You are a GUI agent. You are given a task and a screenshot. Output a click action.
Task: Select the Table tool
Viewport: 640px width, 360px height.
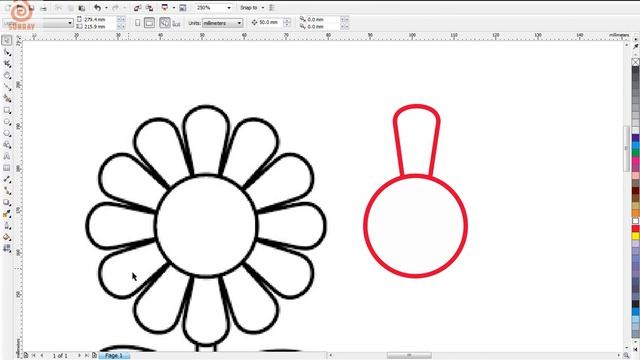pyautogui.click(x=7, y=168)
